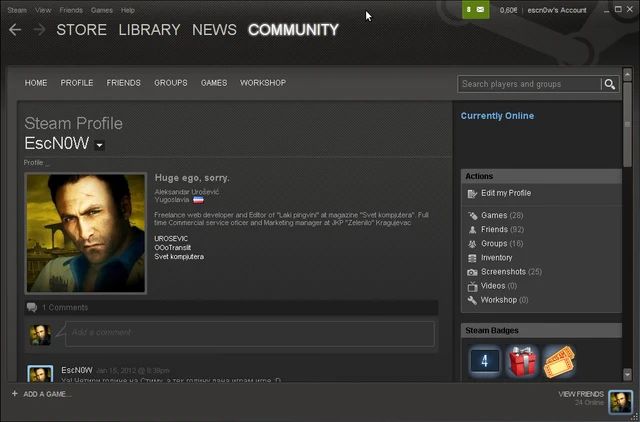Click the Screenshots camera icon
This screenshot has width=640, height=422.
click(472, 272)
